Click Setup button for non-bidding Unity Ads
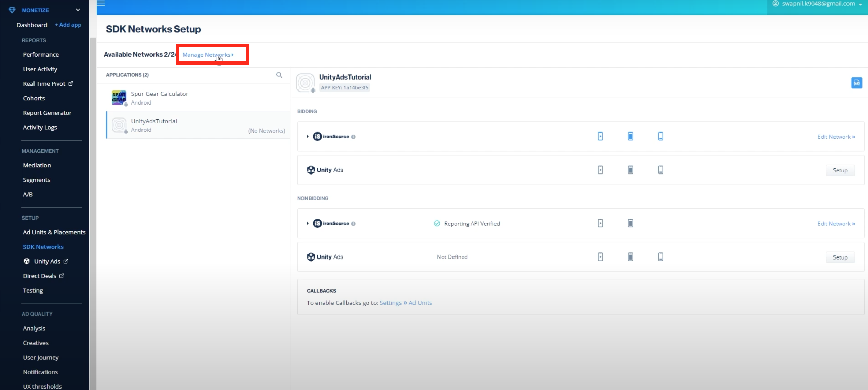 [840, 257]
